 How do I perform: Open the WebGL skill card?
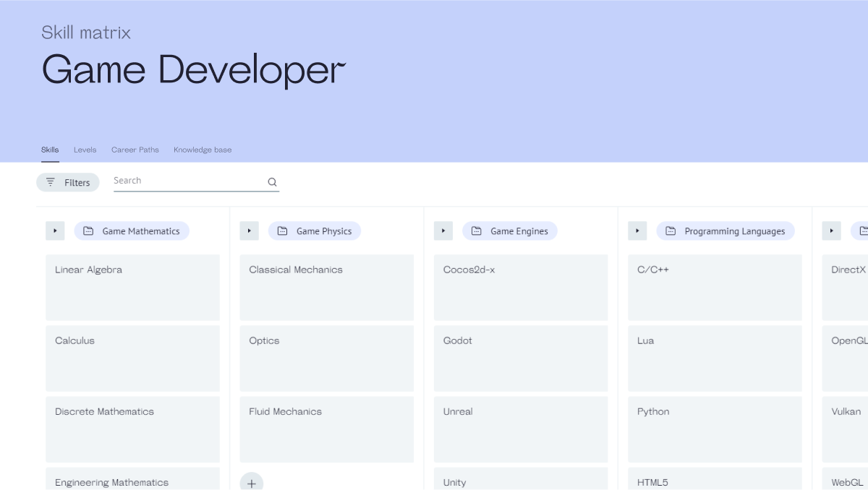[x=845, y=478]
